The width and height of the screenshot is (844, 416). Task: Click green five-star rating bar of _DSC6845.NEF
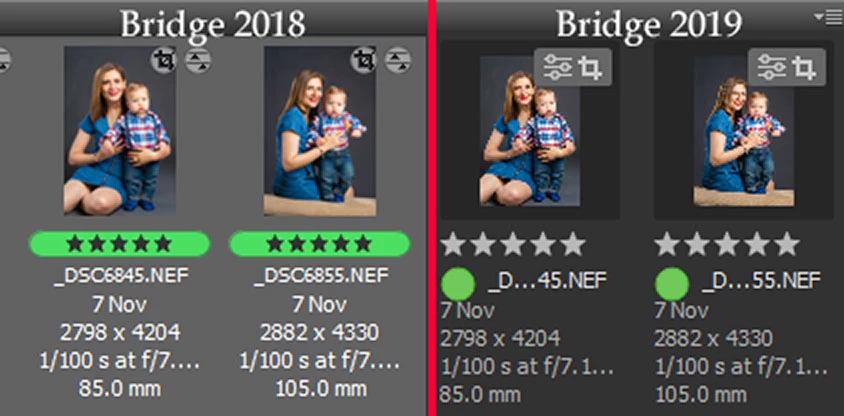click(x=119, y=244)
